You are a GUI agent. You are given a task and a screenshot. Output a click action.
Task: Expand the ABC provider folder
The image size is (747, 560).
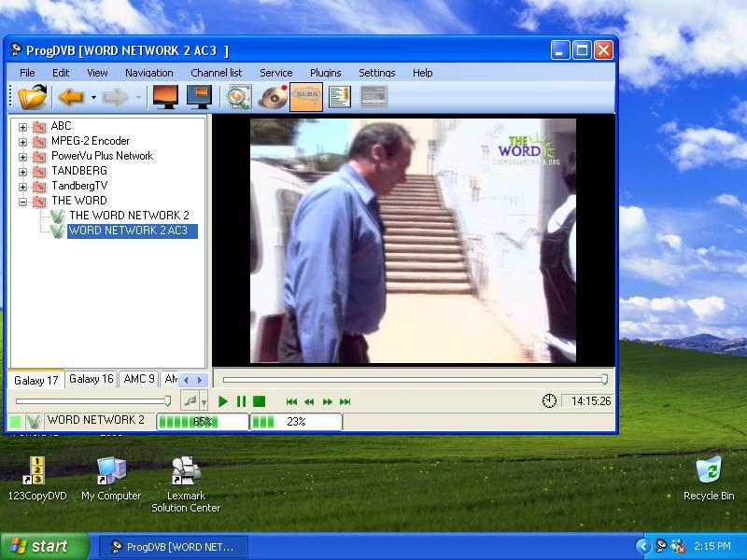click(22, 127)
